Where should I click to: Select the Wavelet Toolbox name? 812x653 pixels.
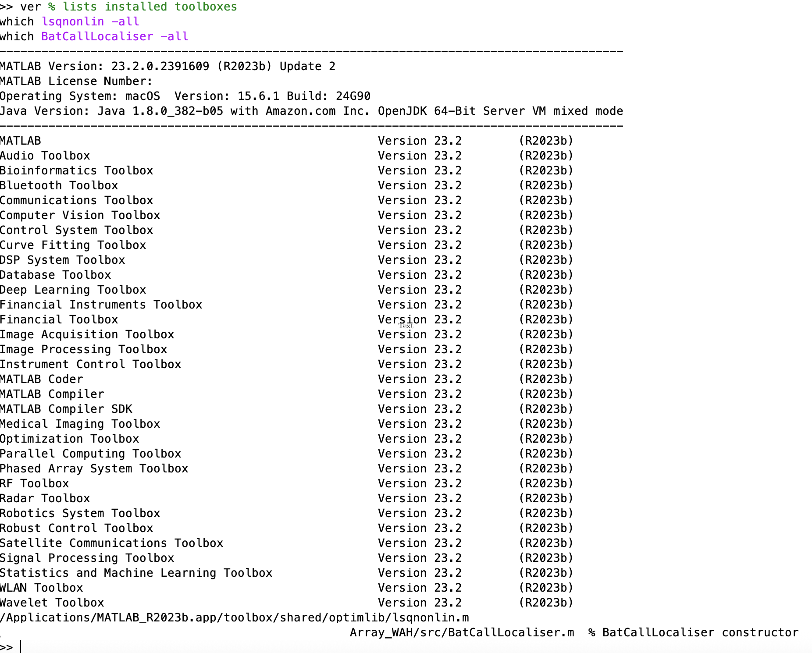(52, 603)
